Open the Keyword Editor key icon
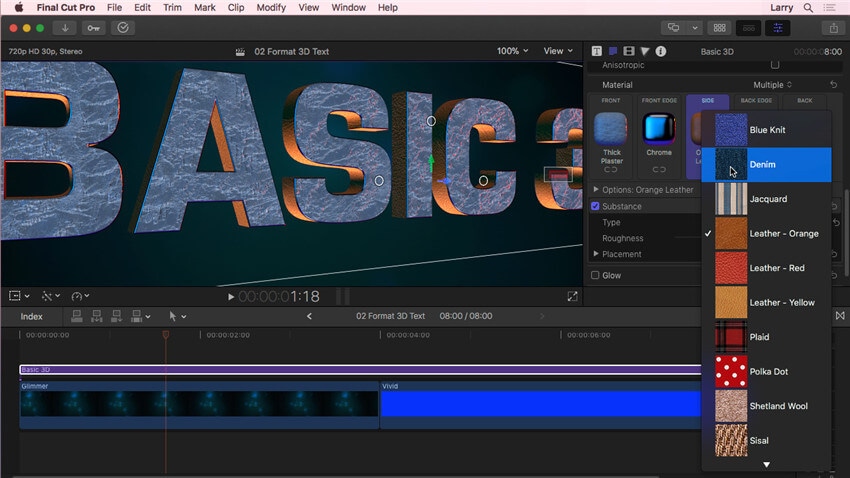850x478 pixels. coord(94,28)
